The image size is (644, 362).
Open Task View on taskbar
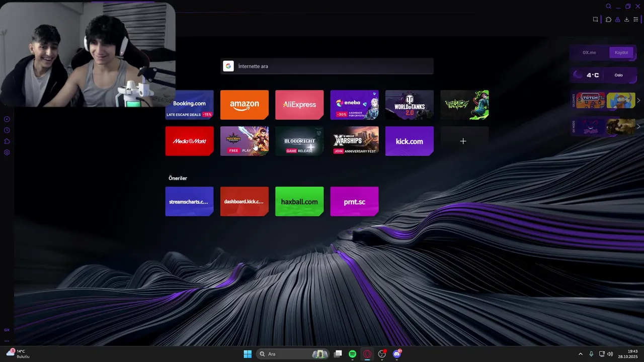(338, 354)
